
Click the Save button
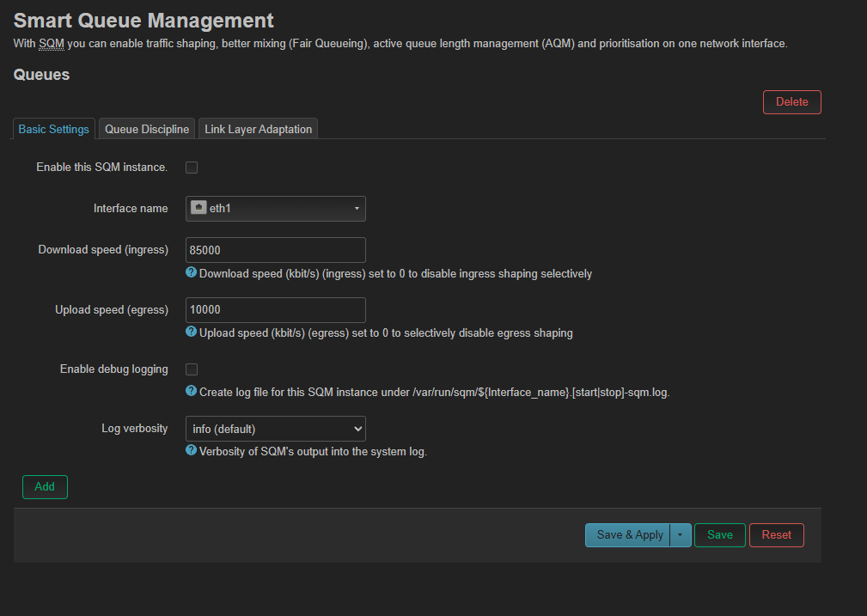720,535
